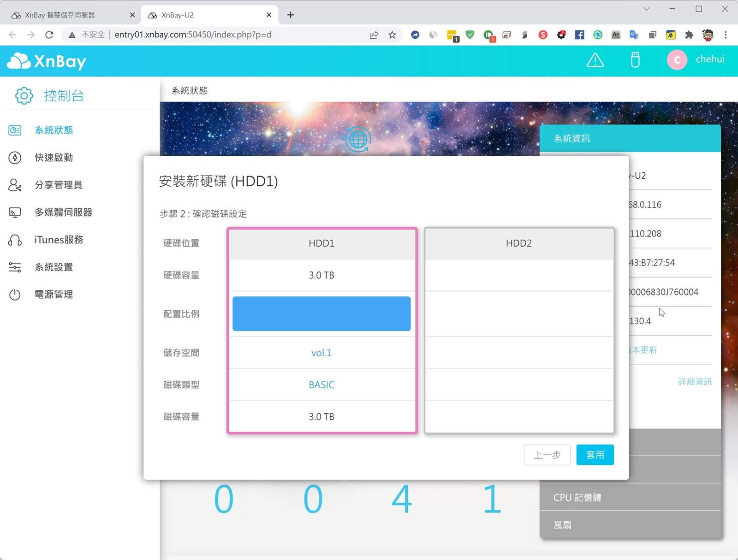Click the blue allocation ratio bar
This screenshot has height=560, width=738.
[x=321, y=314]
